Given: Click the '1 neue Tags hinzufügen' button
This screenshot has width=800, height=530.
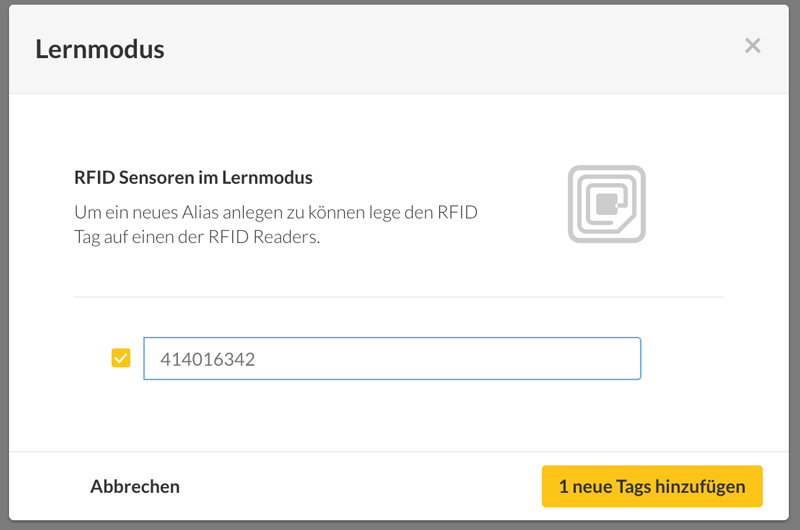Looking at the screenshot, I should click(x=651, y=487).
